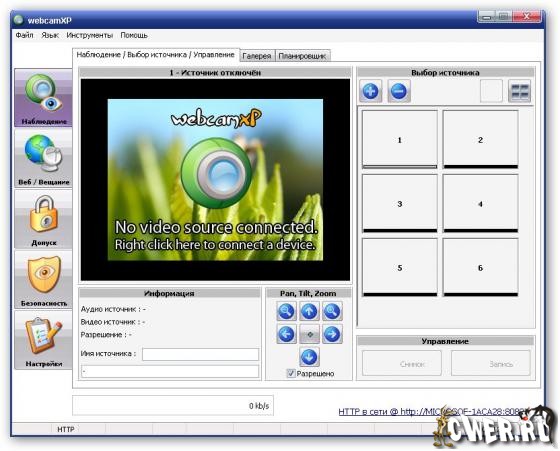Image resolution: width=560 pixels, height=451 pixels.
Task: Open the Безопасность shield section
Action: 43,280
